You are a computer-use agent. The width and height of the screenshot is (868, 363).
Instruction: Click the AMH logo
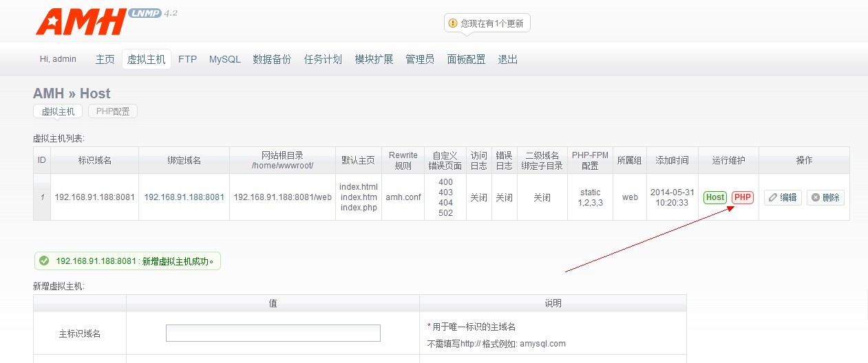tap(81, 22)
